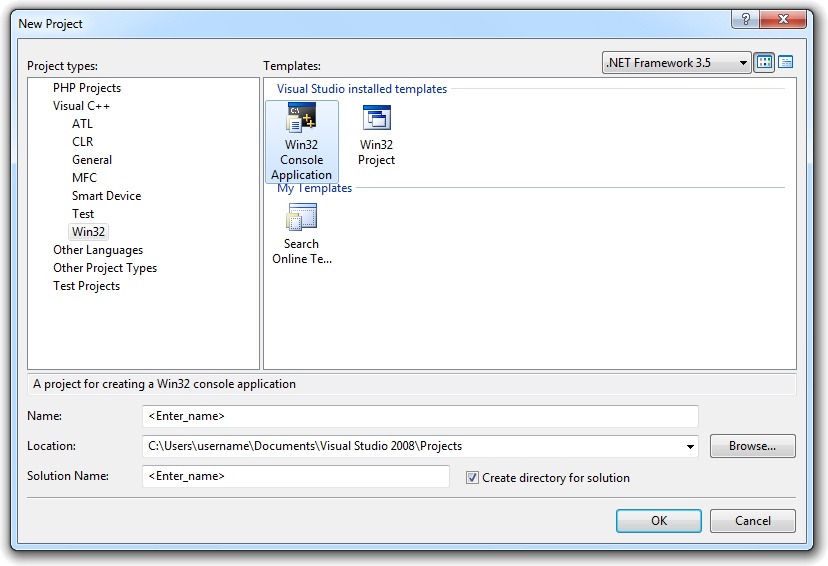Select the Win32 project type
Viewport: 828px width, 566px height.
tap(88, 232)
